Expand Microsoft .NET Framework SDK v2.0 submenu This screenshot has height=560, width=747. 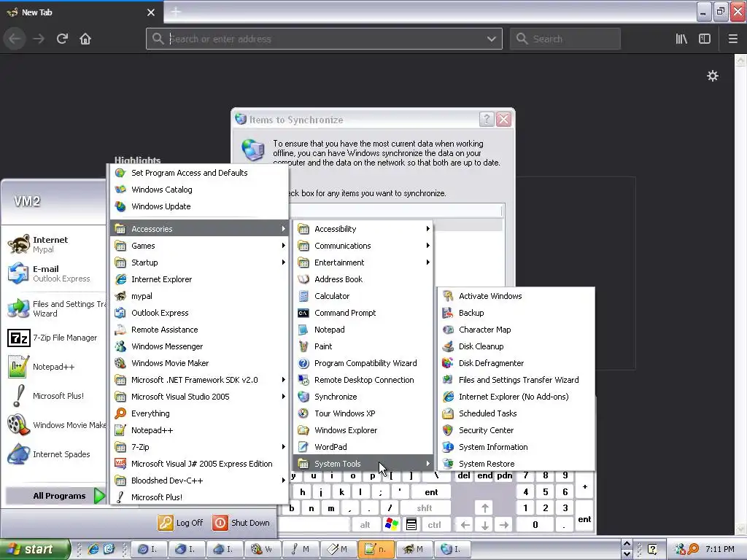pyautogui.click(x=199, y=379)
